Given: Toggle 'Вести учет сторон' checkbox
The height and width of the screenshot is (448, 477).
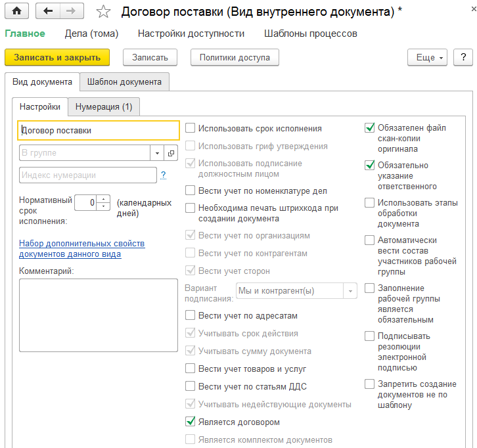Looking at the screenshot, I should 191,271.
